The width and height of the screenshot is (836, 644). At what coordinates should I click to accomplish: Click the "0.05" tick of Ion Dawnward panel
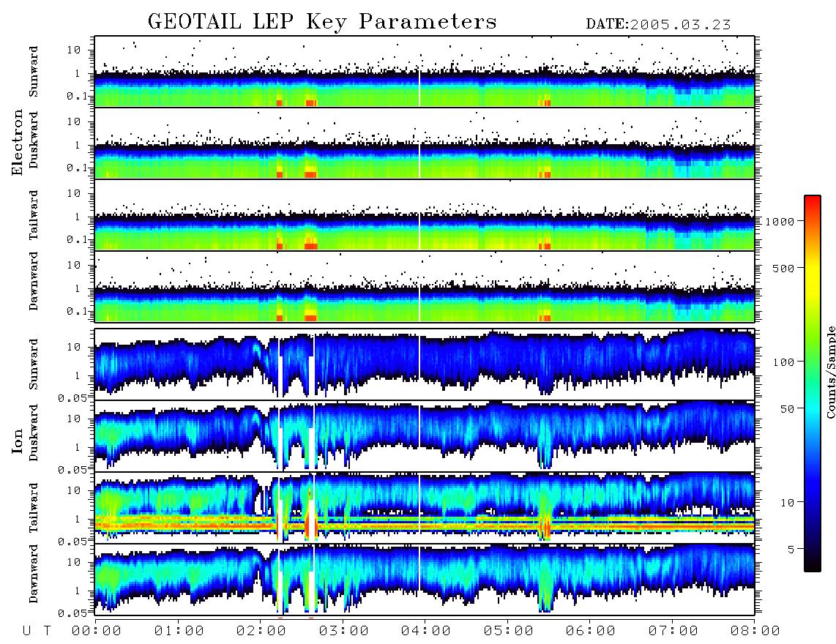tap(72, 613)
